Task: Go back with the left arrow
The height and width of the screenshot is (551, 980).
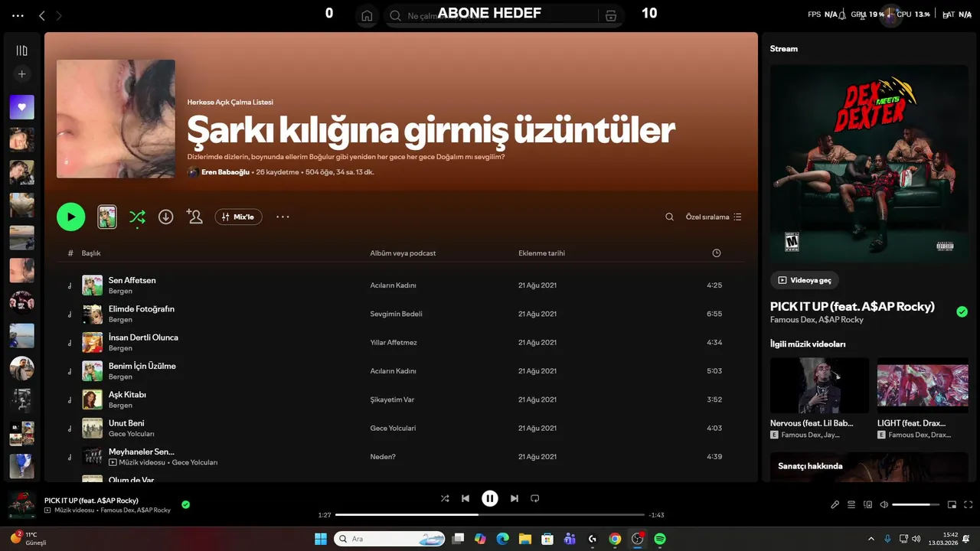Action: [42, 15]
